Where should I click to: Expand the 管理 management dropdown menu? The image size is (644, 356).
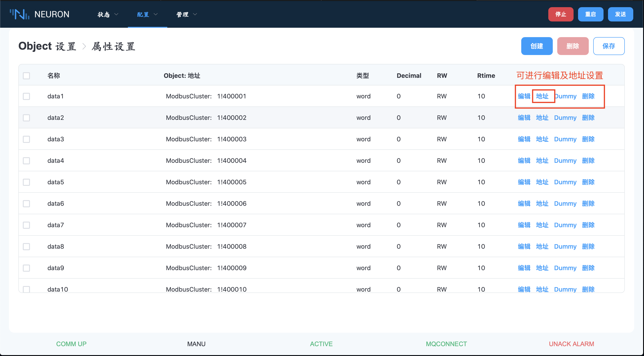[x=184, y=15]
